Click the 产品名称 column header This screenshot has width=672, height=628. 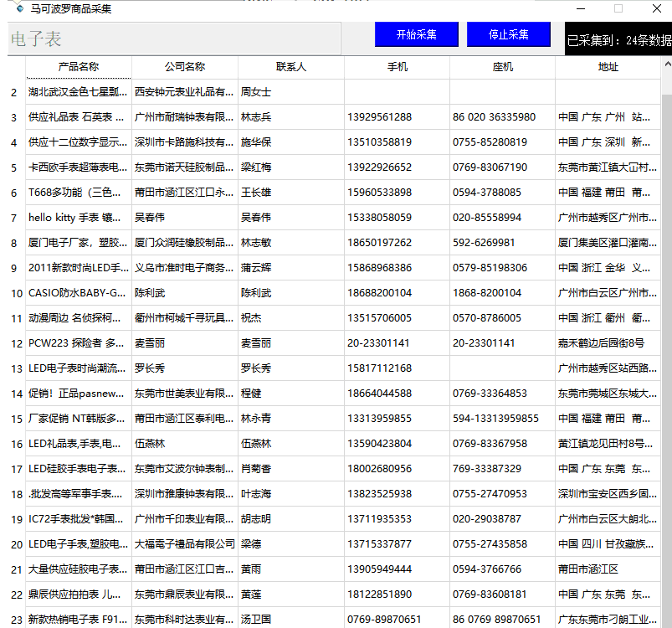tap(78, 67)
